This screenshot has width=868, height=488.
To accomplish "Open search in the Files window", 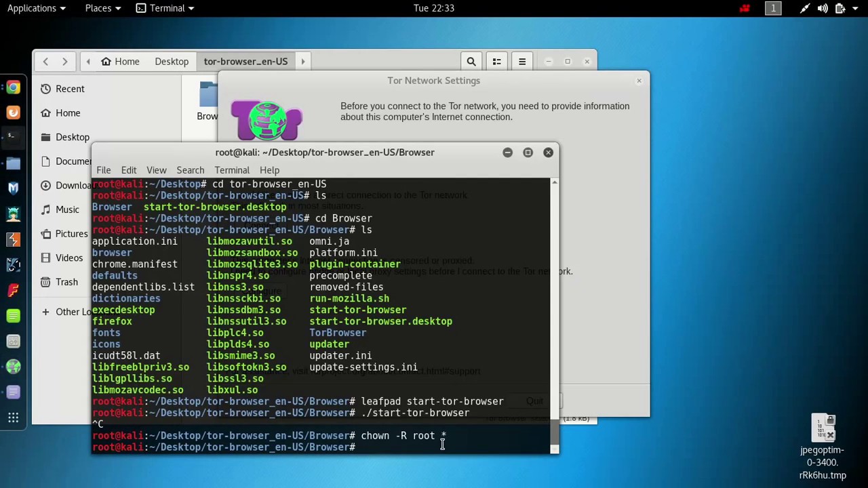I will point(471,62).
